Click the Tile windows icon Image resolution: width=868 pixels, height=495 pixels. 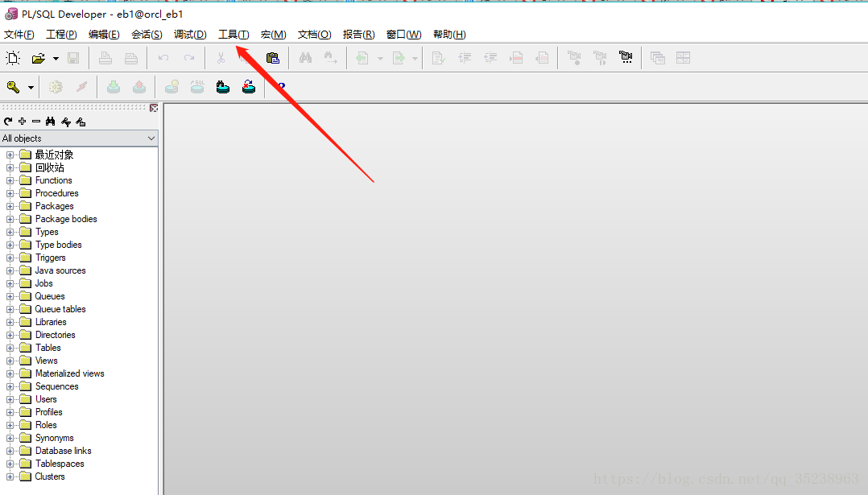(x=683, y=58)
